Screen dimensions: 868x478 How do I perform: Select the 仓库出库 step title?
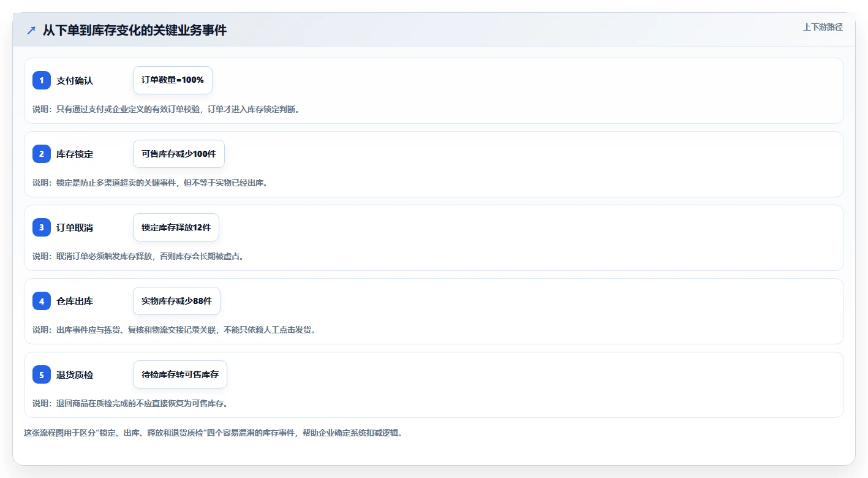[x=75, y=301]
